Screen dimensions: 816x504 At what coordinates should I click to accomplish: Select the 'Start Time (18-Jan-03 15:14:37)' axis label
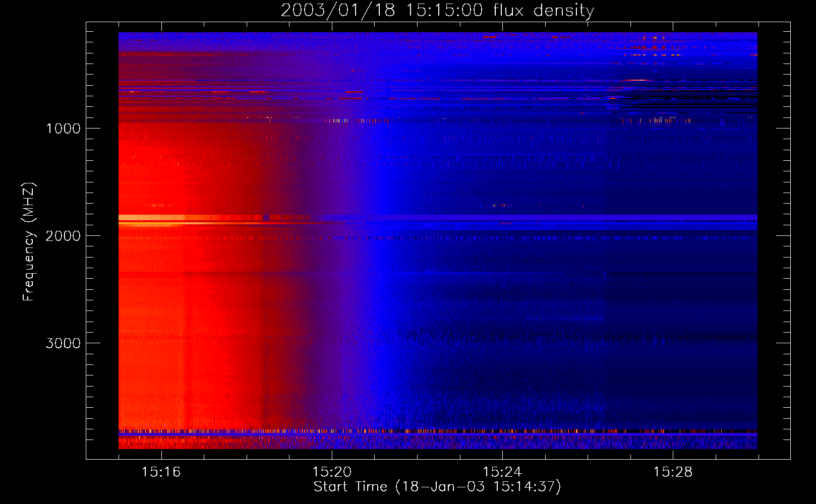[437, 487]
